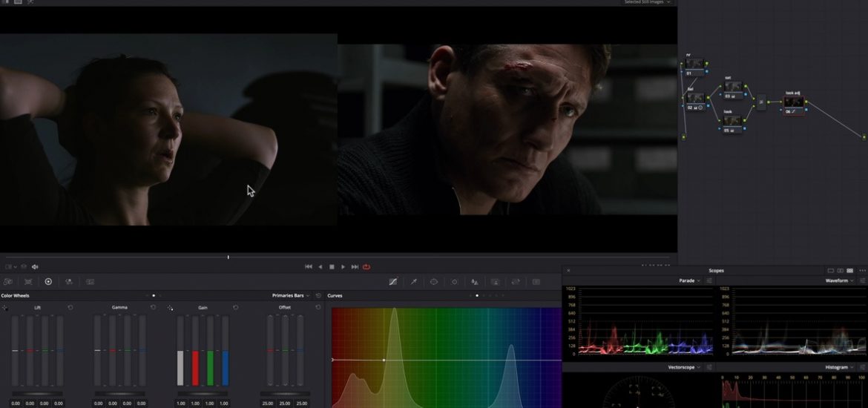The image size is (868, 408).
Task: Pick white point with Gain crosshair
Action: coord(170,307)
